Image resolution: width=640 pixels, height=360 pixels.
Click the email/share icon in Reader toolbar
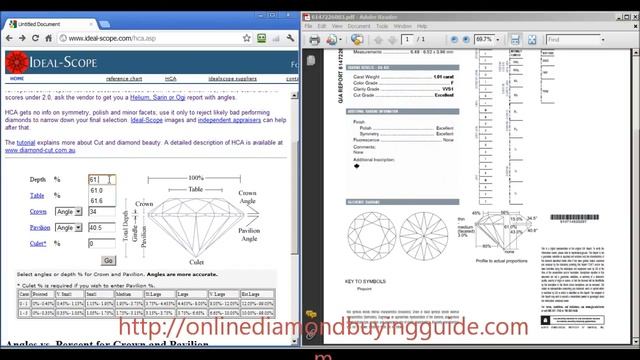click(331, 40)
